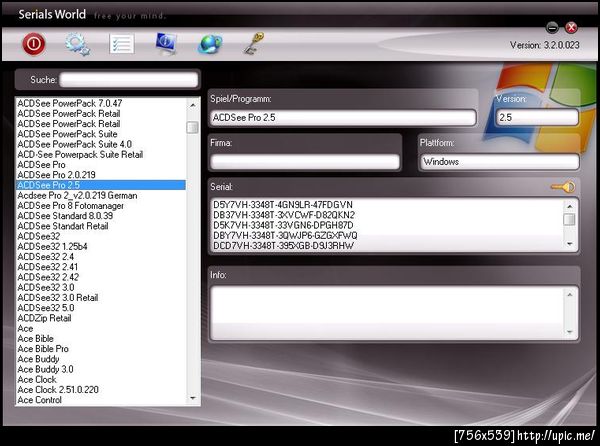This screenshot has width=600, height=446.
Task: Click the red power button icon
Action: click(34, 44)
